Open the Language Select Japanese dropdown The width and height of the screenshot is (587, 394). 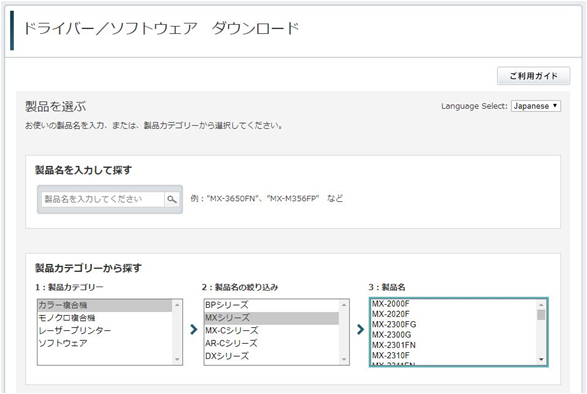click(536, 106)
